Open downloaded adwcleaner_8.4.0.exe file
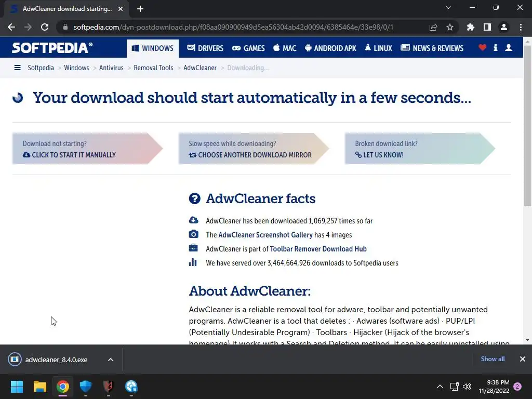The width and height of the screenshot is (532, 399). pyautogui.click(x=56, y=360)
